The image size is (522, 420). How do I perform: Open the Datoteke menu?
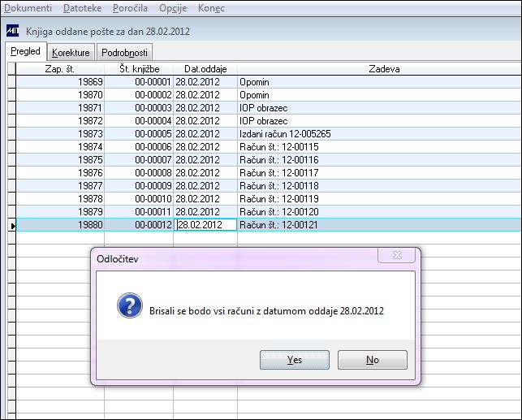point(83,8)
